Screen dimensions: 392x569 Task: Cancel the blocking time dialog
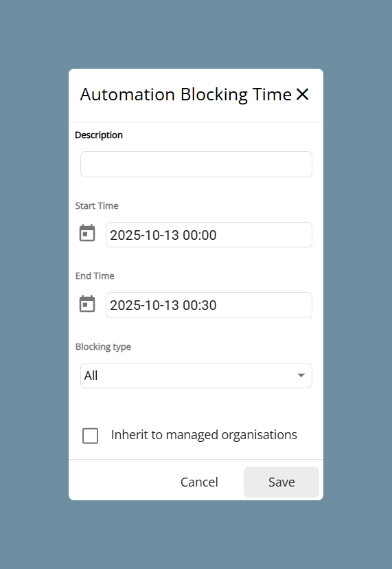[x=200, y=482]
